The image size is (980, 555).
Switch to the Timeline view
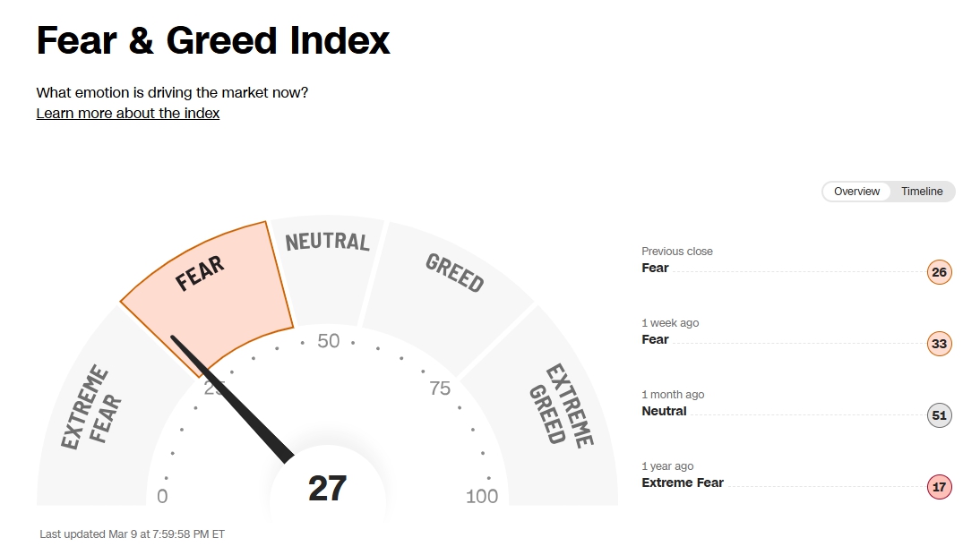tap(922, 192)
